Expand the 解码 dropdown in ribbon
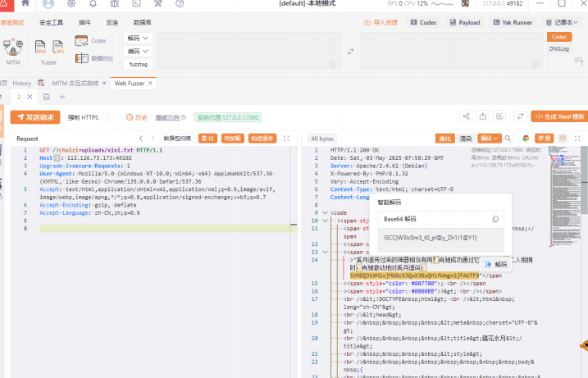Viewport: 588px width, 378px height. (139, 39)
